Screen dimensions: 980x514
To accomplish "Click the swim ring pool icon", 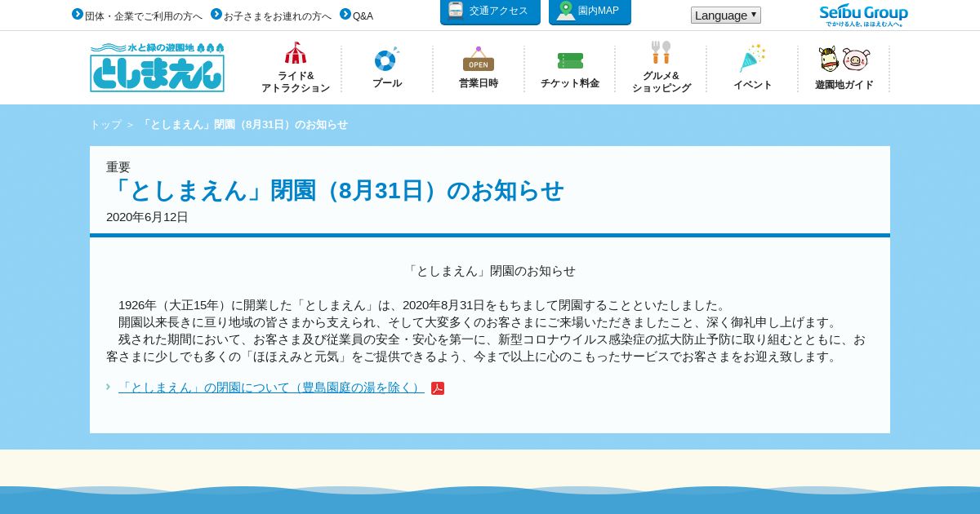I will click(x=387, y=60).
